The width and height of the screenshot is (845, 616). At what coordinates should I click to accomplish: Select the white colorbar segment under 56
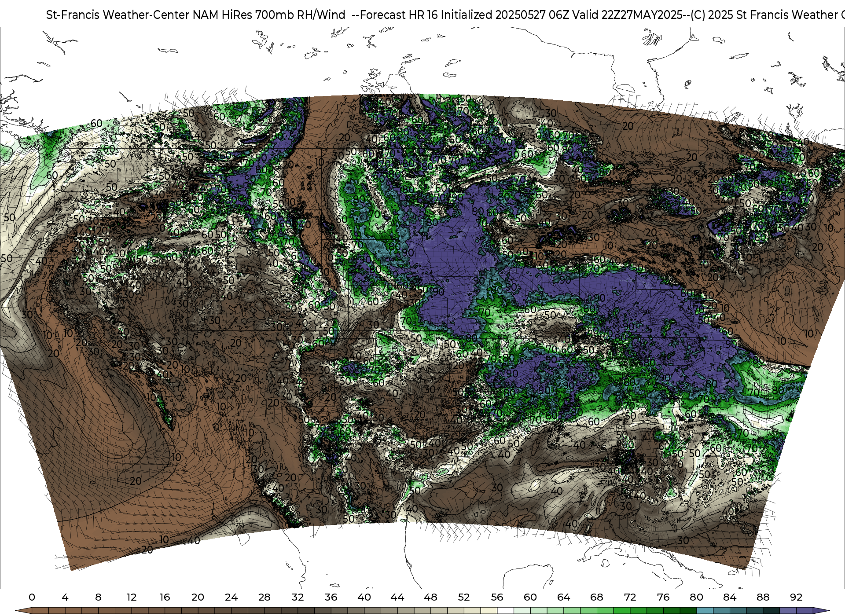point(505,611)
